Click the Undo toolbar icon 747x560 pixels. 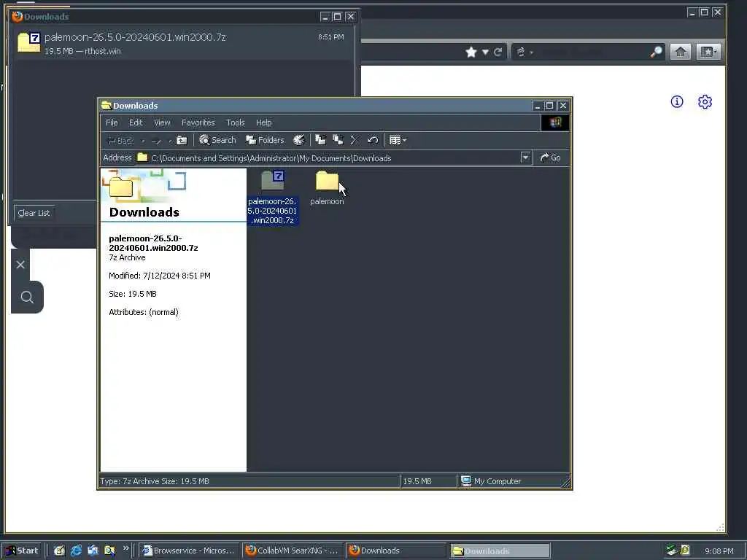tap(373, 140)
